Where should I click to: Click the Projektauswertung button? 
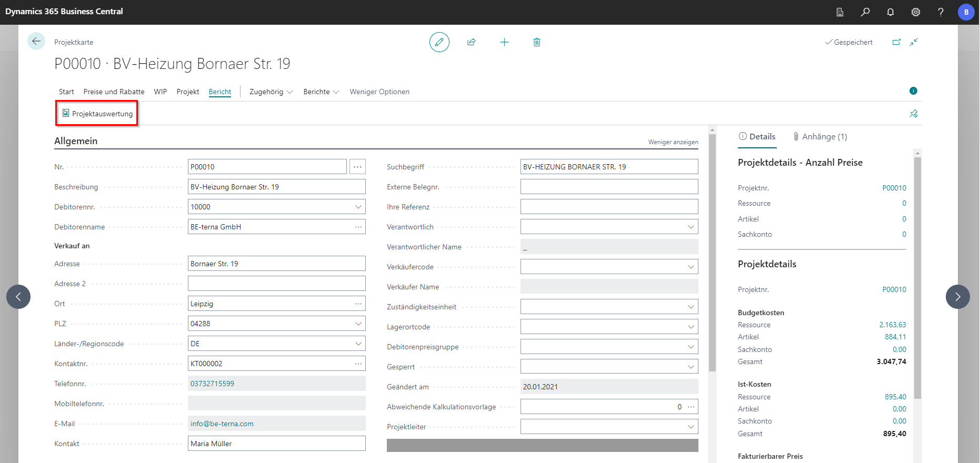coord(97,114)
